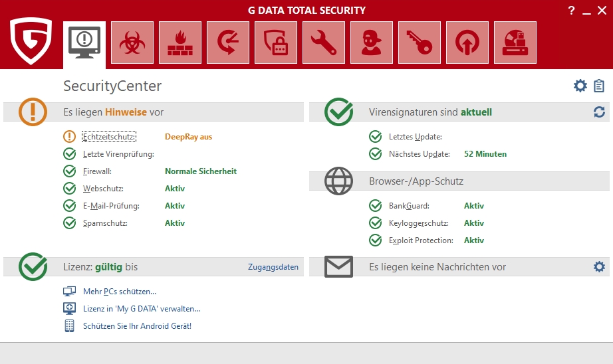Click Echtzeitschutz orange warning icon
Viewport: 613px width, 364px height.
[x=70, y=137]
